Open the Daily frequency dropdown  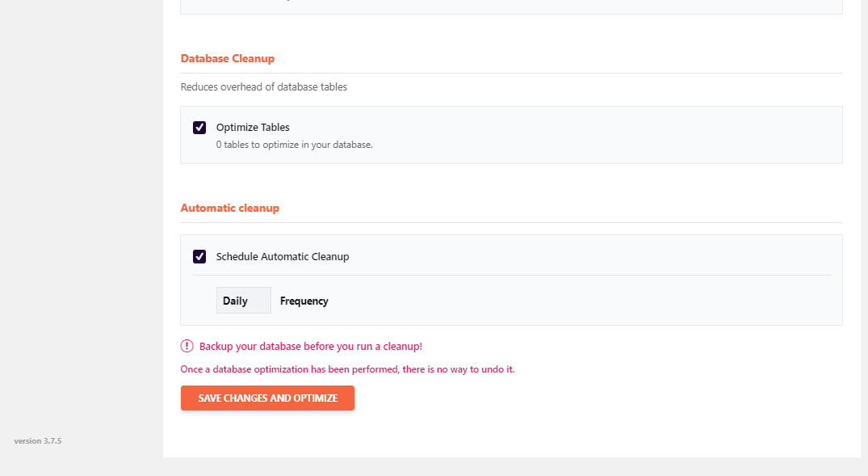tap(243, 301)
